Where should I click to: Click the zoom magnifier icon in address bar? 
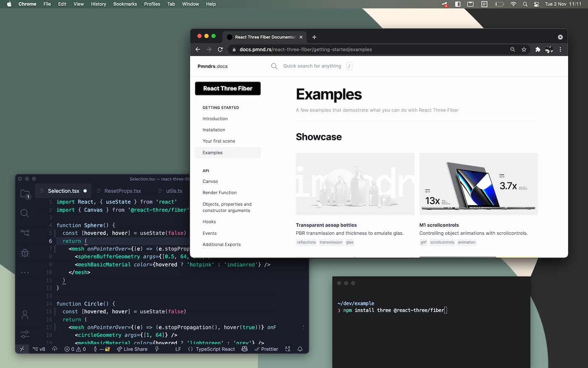[512, 49]
